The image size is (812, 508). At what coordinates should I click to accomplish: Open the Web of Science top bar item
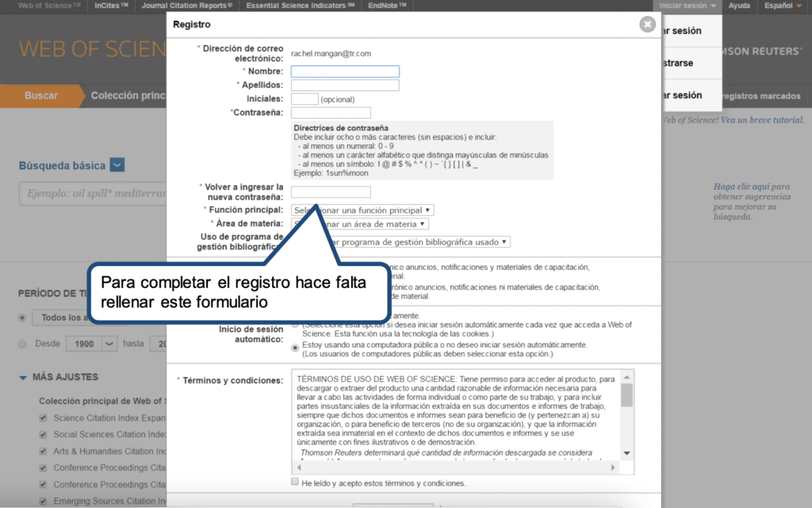(49, 6)
